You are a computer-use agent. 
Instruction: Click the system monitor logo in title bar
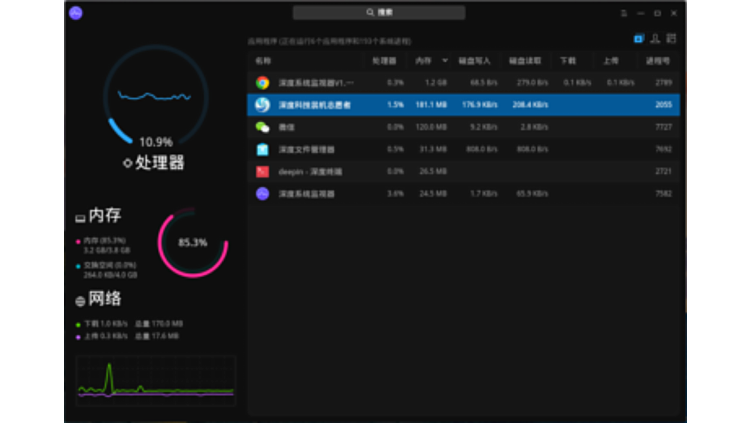point(76,13)
